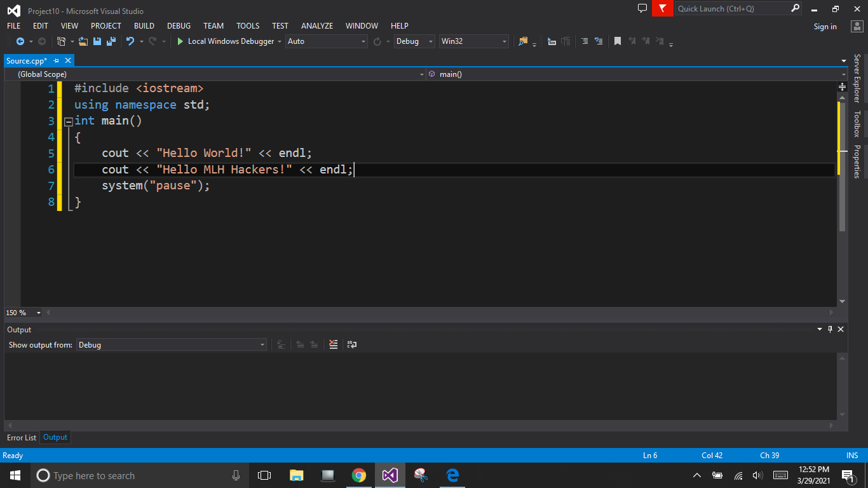Undo the last edit
Viewport: 868px width, 488px height.
pyautogui.click(x=130, y=41)
